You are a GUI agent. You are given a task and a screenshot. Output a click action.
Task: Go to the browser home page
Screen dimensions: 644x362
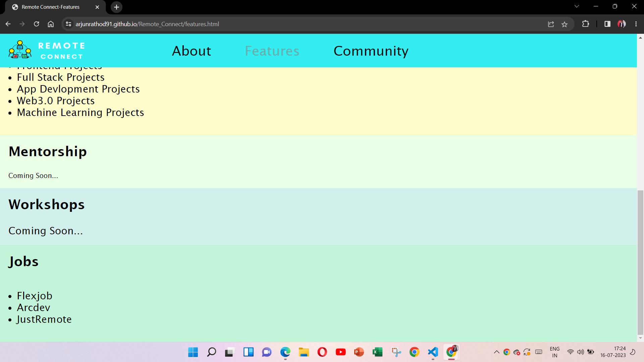(x=51, y=24)
